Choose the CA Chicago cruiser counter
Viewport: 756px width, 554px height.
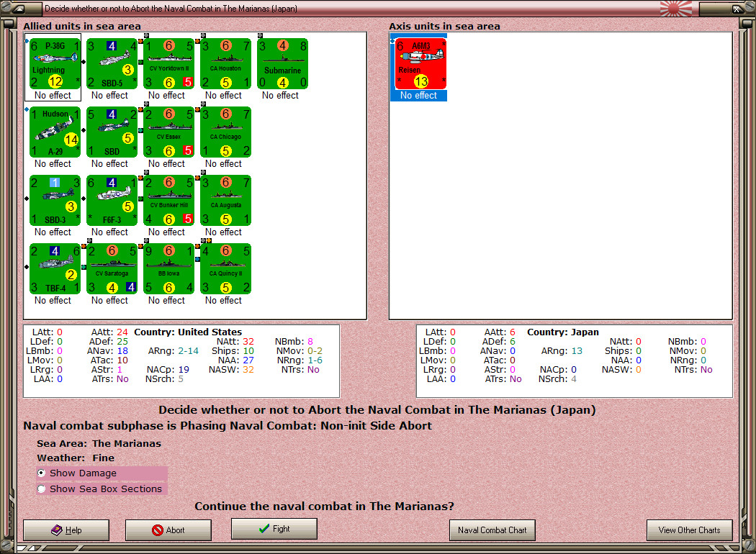tap(225, 132)
